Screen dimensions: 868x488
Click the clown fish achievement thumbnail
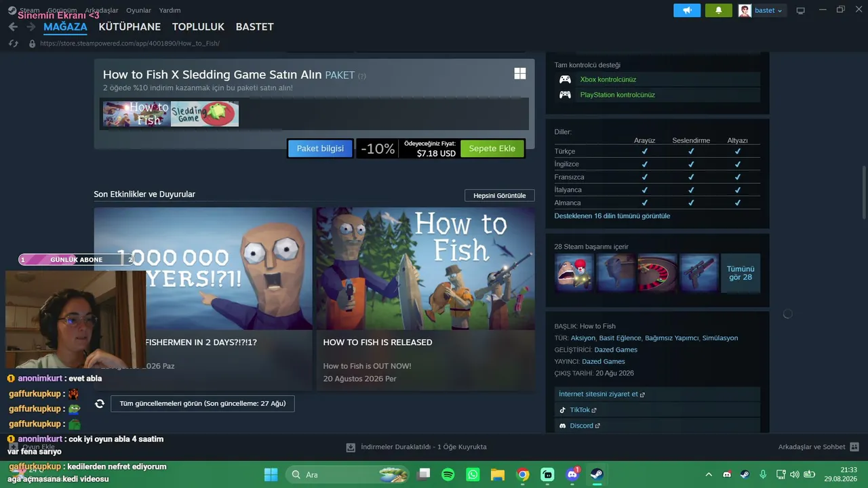[574, 273]
